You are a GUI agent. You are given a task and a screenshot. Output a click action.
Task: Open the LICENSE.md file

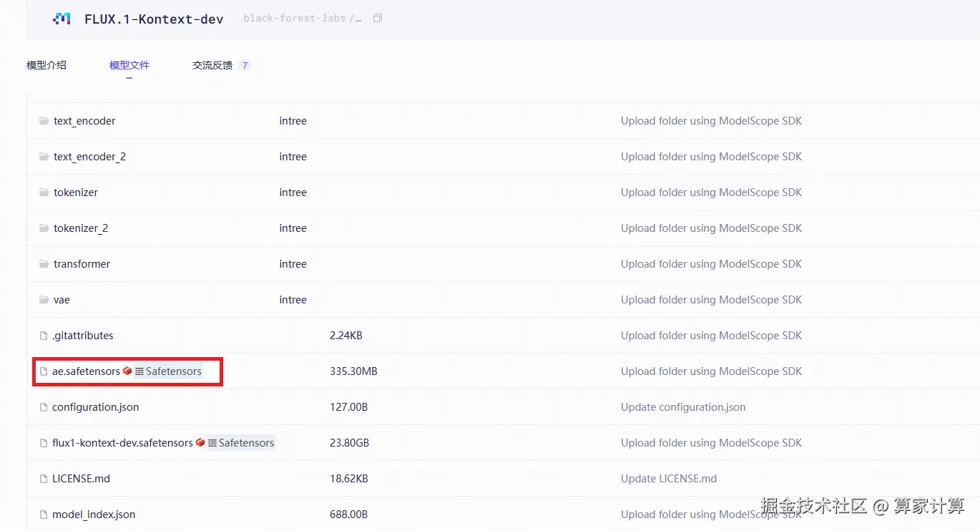81,479
